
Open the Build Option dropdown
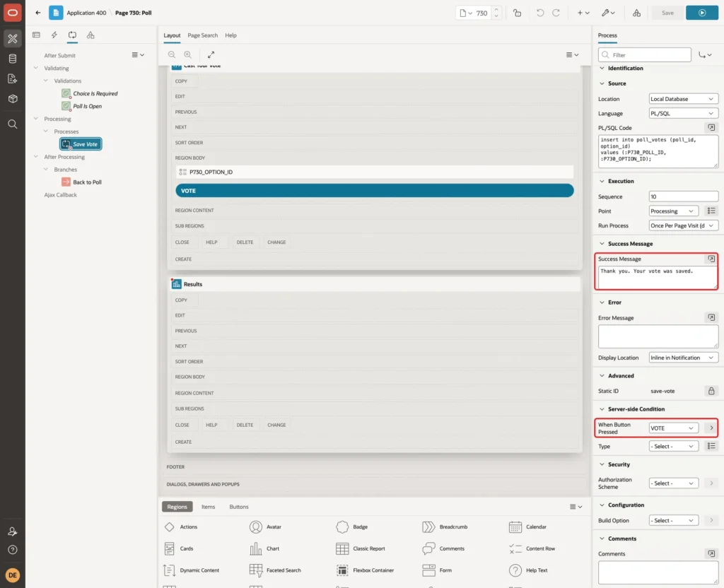click(673, 520)
